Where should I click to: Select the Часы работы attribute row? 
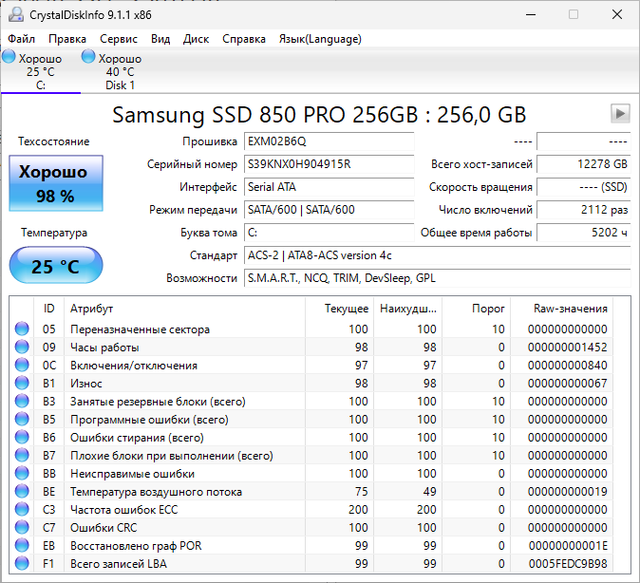[311, 347]
